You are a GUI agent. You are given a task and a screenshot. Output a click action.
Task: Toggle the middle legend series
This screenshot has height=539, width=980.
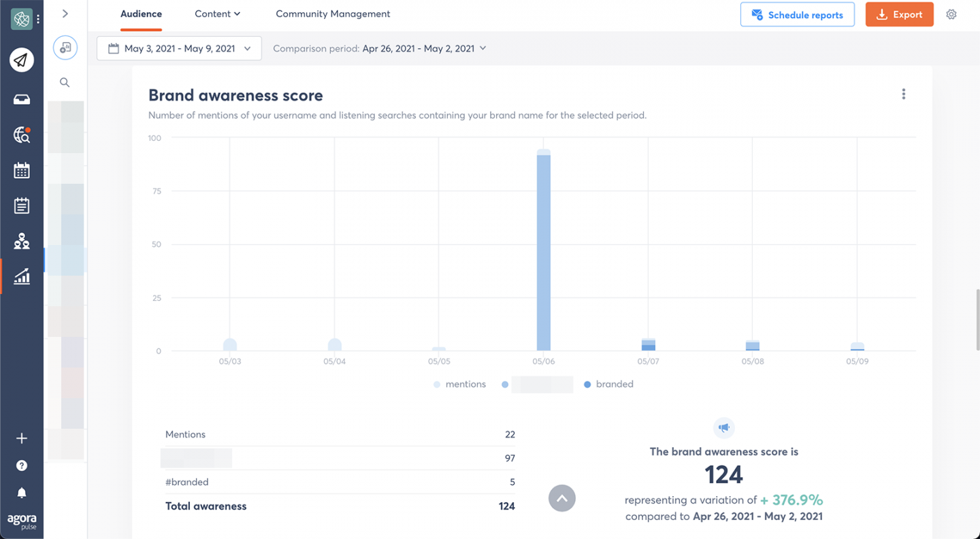(x=536, y=384)
